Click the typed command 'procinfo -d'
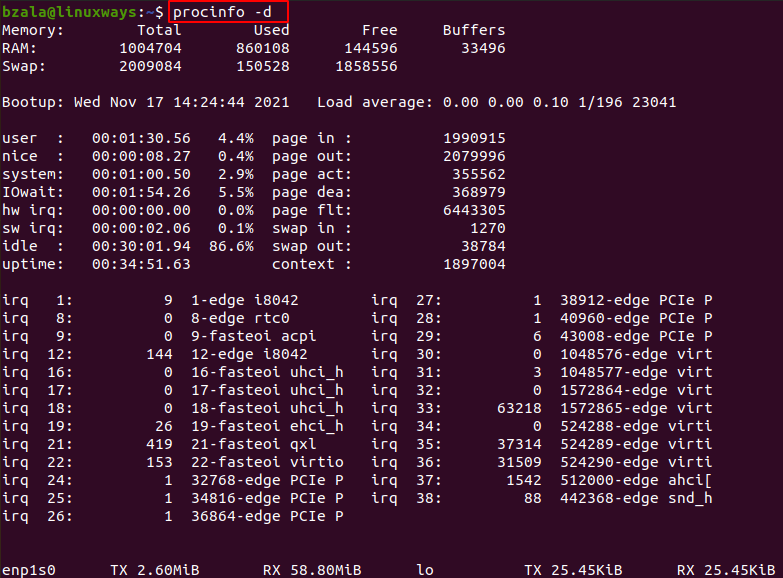This screenshot has width=783, height=578. click(x=222, y=12)
